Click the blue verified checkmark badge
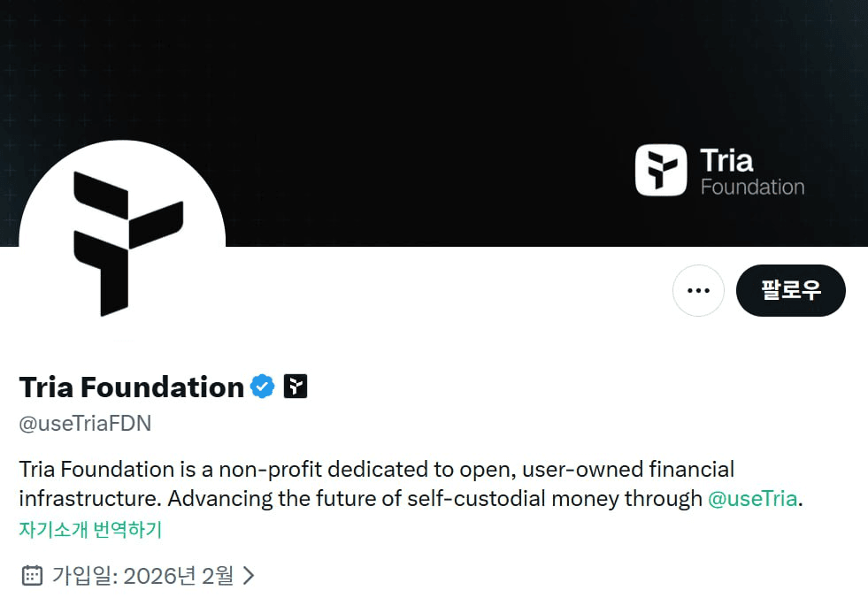Image resolution: width=868 pixels, height=598 pixels. point(263,387)
